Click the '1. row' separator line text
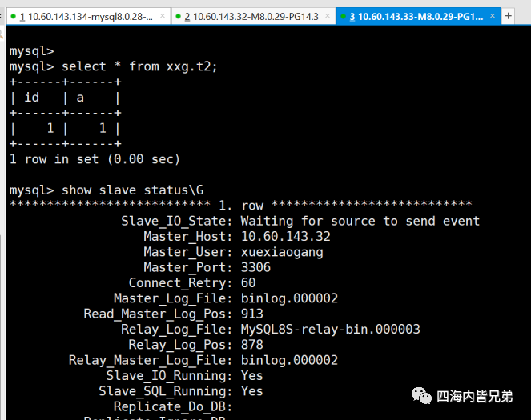 click(x=241, y=206)
